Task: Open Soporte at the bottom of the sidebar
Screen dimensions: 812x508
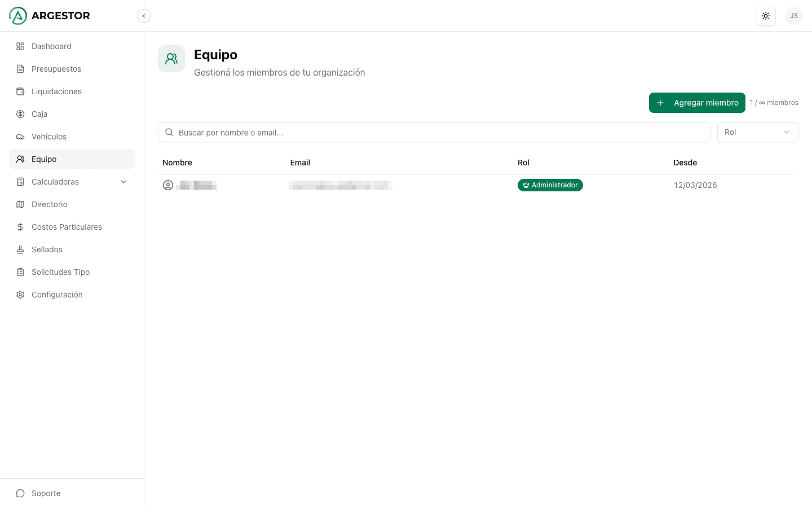Action: [46, 493]
